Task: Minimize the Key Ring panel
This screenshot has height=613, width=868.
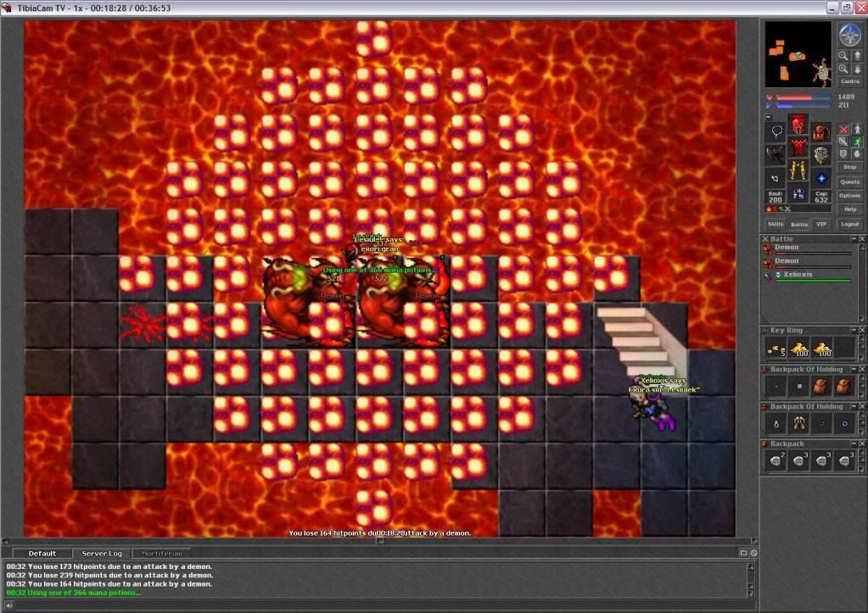Action: tap(854, 330)
